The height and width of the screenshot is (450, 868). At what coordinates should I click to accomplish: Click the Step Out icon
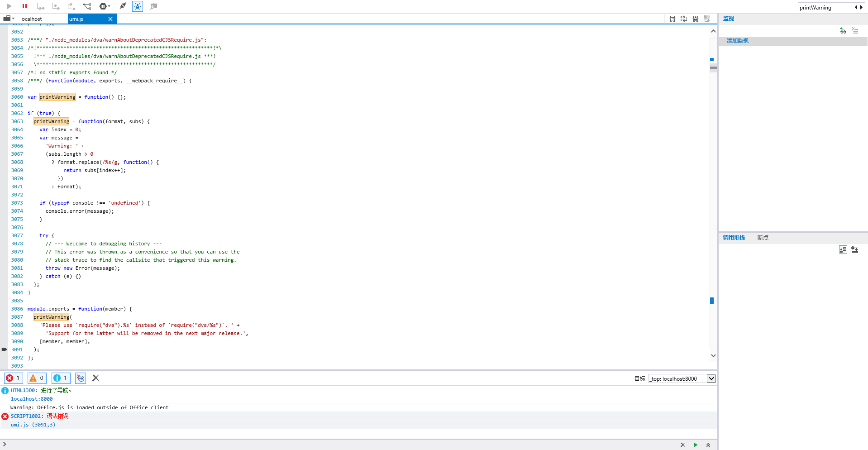pos(71,6)
